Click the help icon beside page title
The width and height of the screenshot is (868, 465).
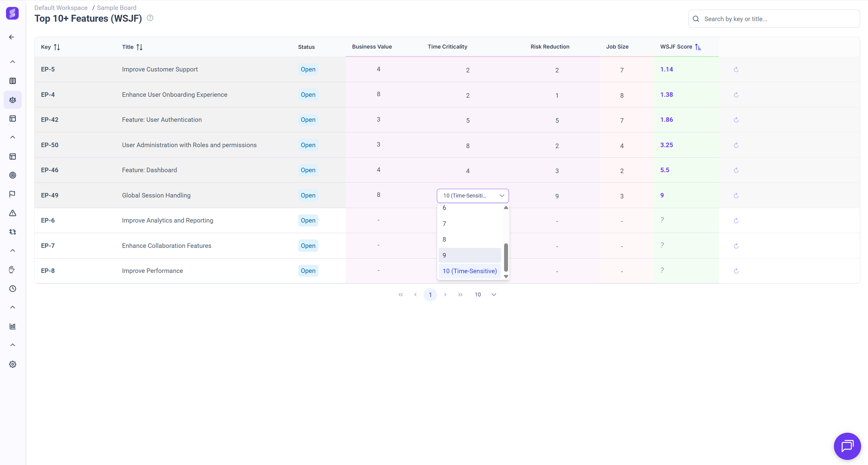150,18
